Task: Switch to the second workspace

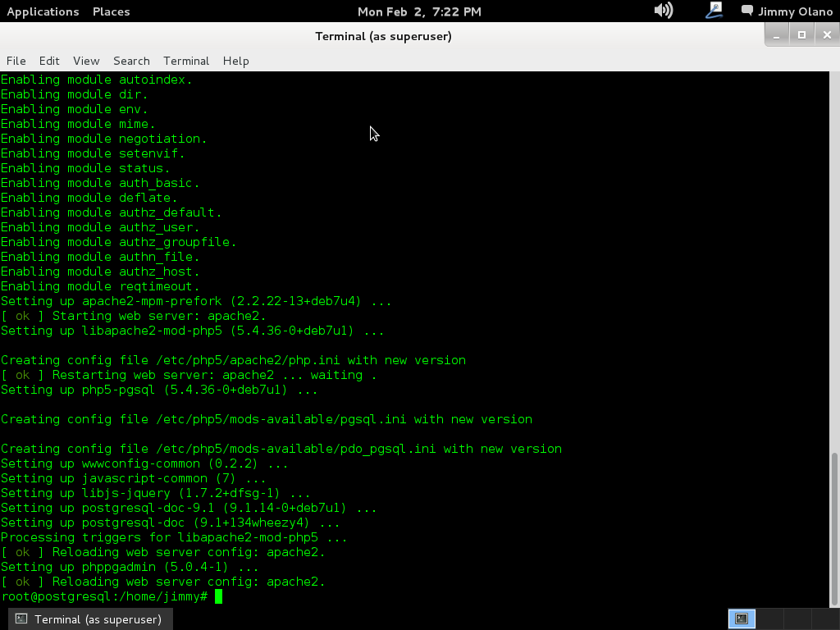Action: click(x=769, y=619)
